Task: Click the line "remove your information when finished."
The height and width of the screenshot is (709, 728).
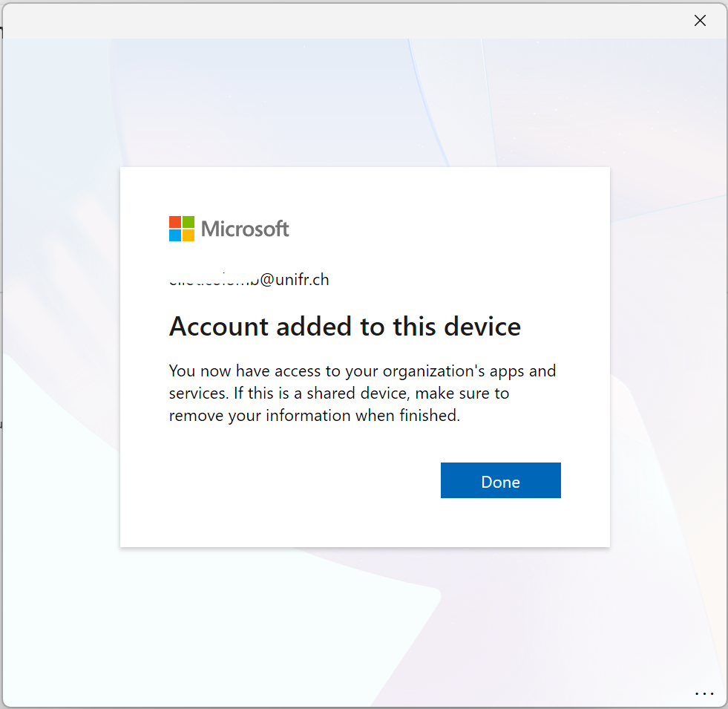Action: coord(315,415)
